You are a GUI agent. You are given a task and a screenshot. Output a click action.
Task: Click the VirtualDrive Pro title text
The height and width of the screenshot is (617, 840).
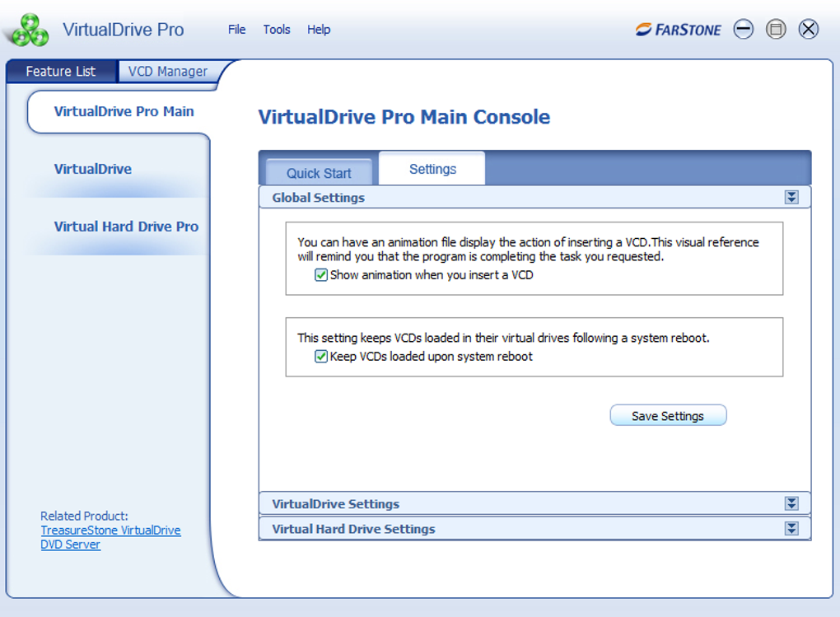coord(124,30)
